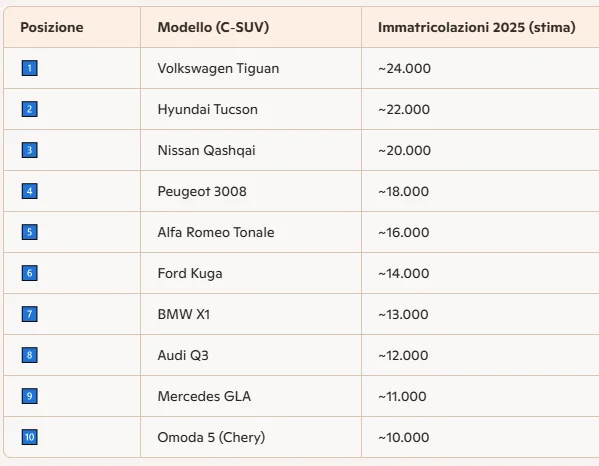
Task: Select the blue number 9 badge
Action: (x=29, y=396)
